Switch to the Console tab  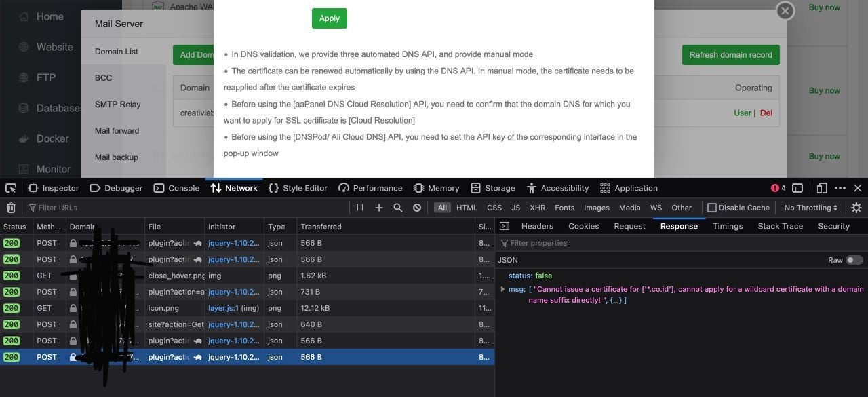176,188
